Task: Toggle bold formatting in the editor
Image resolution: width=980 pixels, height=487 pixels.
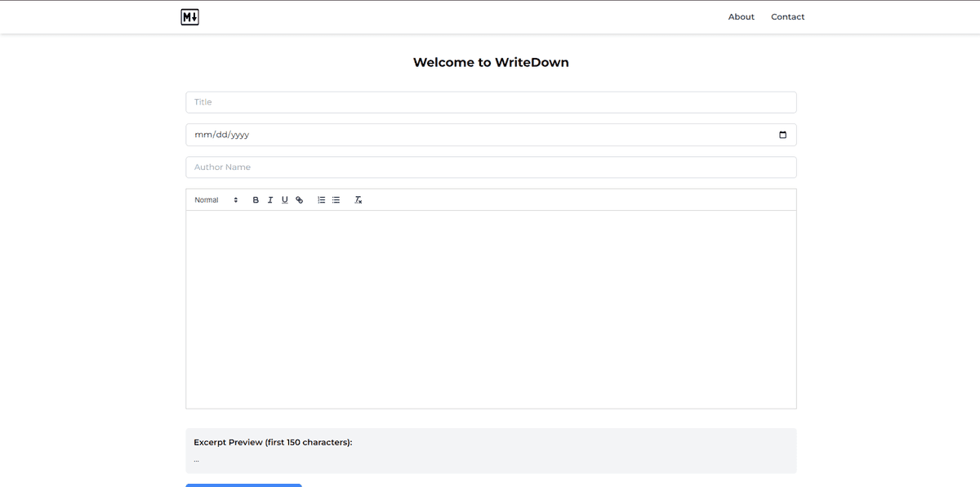Action: [256, 200]
